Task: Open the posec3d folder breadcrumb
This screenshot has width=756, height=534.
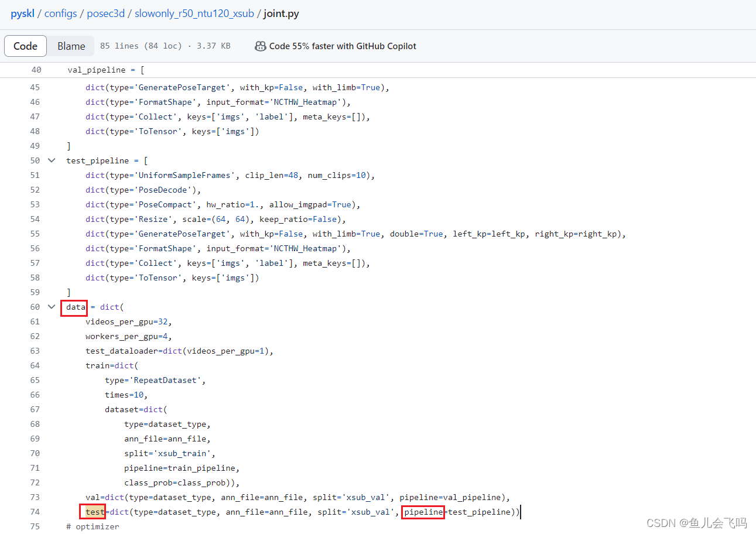Action: tap(106, 13)
